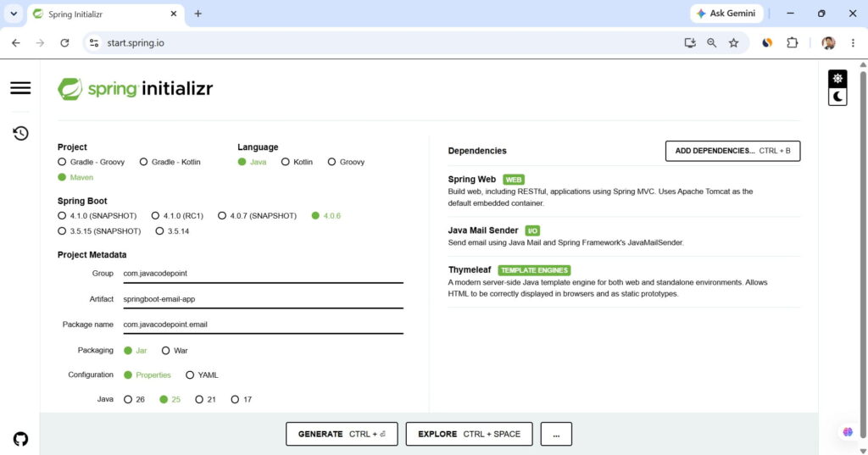Image resolution: width=868 pixels, height=455 pixels.
Task: Select the Maven project option
Action: click(x=75, y=177)
